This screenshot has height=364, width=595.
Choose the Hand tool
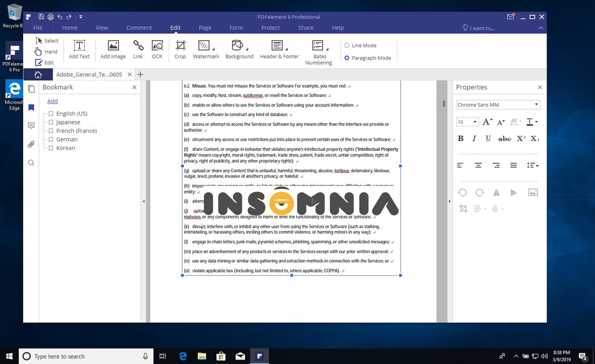click(46, 52)
